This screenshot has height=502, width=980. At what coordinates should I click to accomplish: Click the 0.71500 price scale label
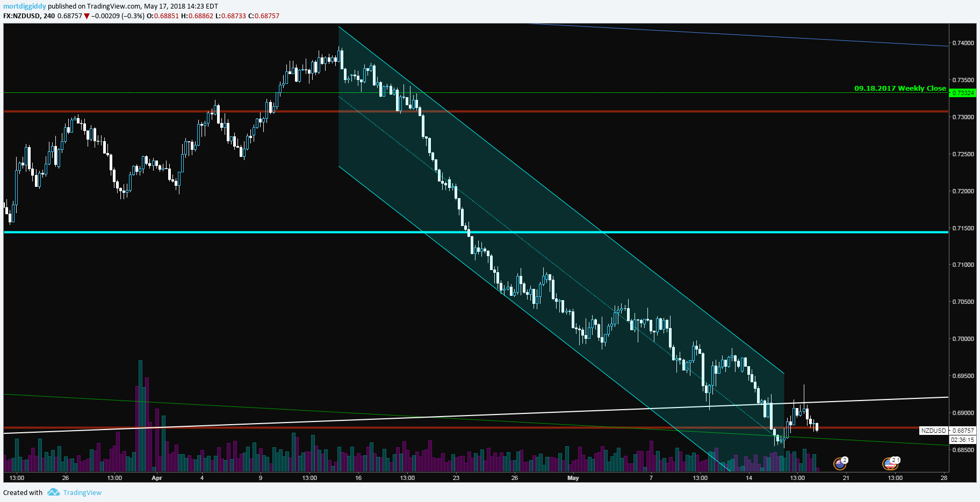(963, 228)
